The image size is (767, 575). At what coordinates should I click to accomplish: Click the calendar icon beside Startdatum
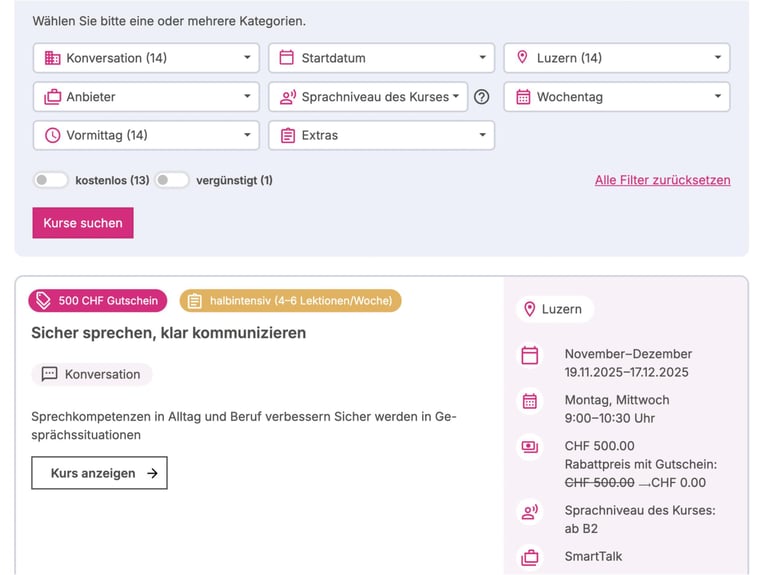coord(287,58)
